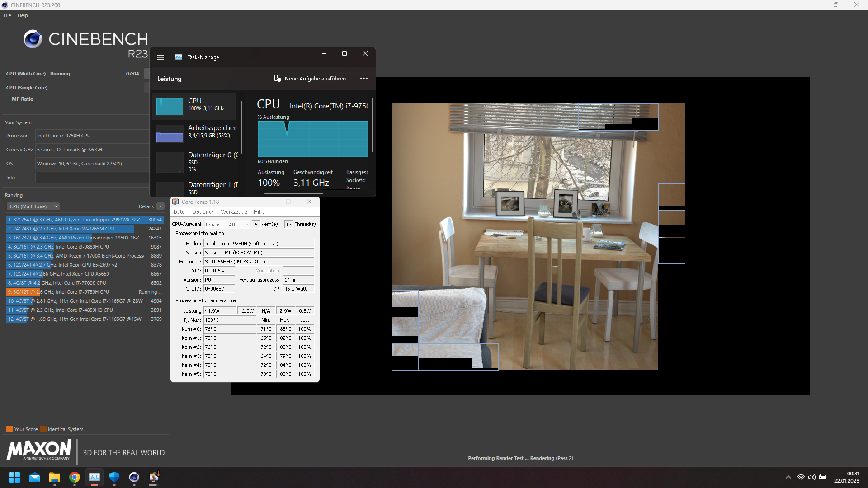Screen dimensions: 868x488
Task: Click the Neue Aufgabe ausführen button
Action: pos(310,79)
